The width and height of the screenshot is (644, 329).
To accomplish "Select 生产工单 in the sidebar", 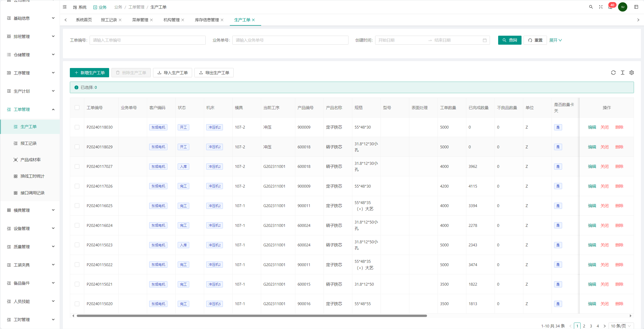I will tap(30, 127).
